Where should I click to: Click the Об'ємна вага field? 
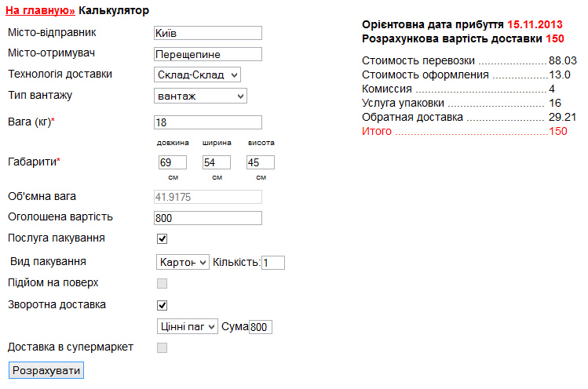(208, 197)
